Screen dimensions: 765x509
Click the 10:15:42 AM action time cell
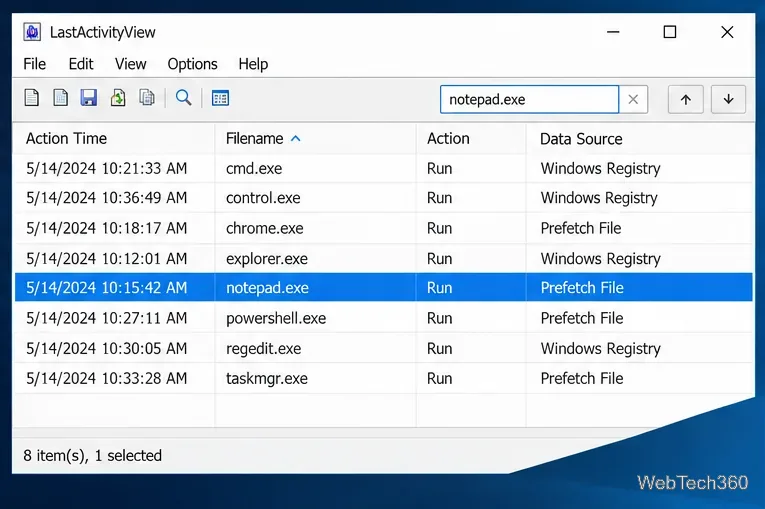[x=106, y=288]
